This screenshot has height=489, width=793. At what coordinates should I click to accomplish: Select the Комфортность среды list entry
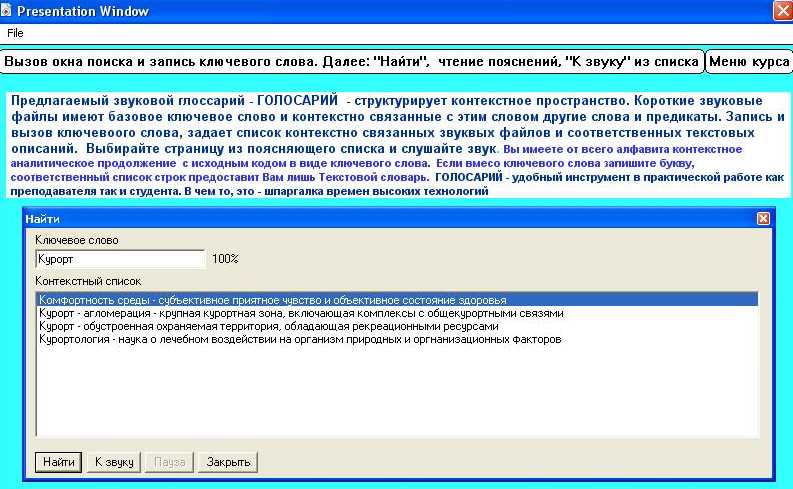coord(272,300)
